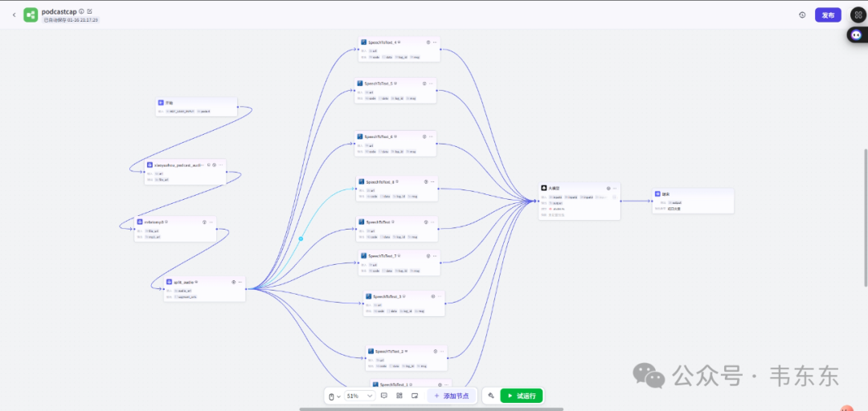The width and height of the screenshot is (868, 411).
Task: Test-run the SpeechToText_2 node
Action: pyautogui.click(x=435, y=352)
